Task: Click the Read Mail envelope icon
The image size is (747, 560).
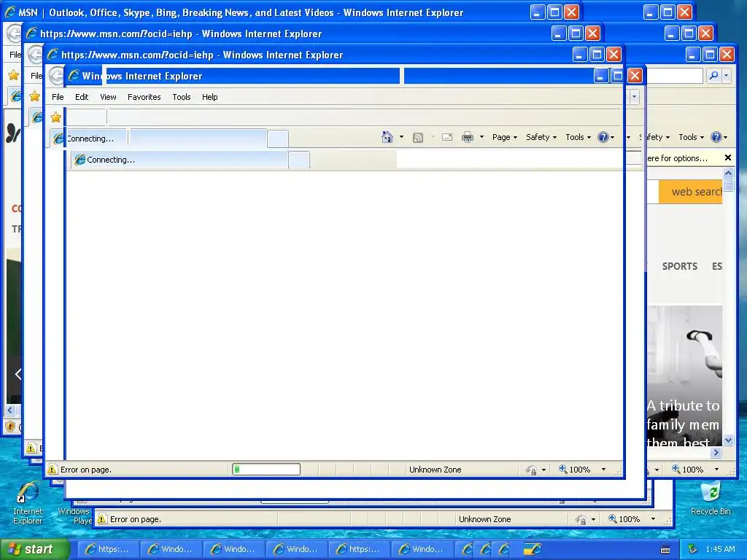Action: pos(447,137)
